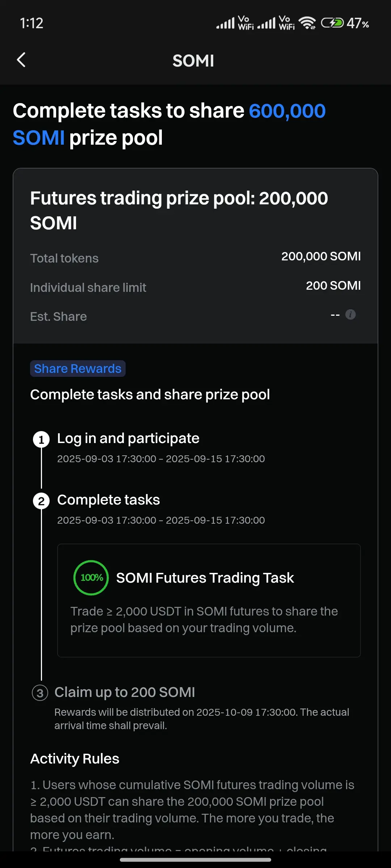Tap Individual share limit row

(195, 287)
